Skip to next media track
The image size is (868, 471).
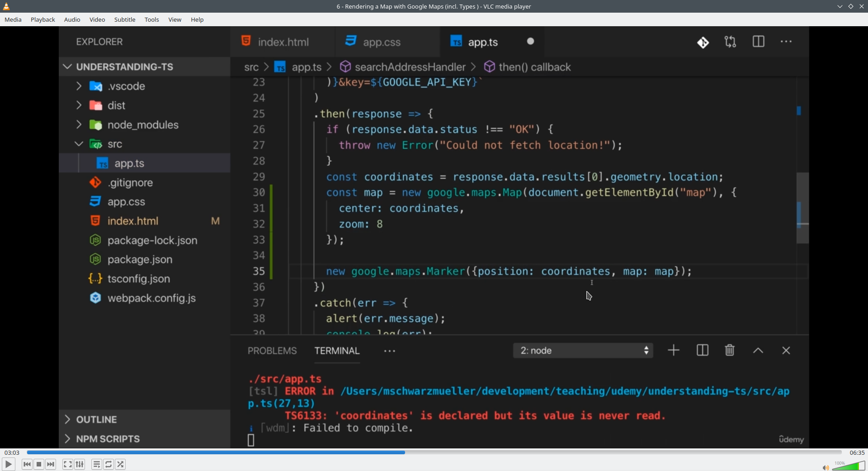click(x=51, y=464)
